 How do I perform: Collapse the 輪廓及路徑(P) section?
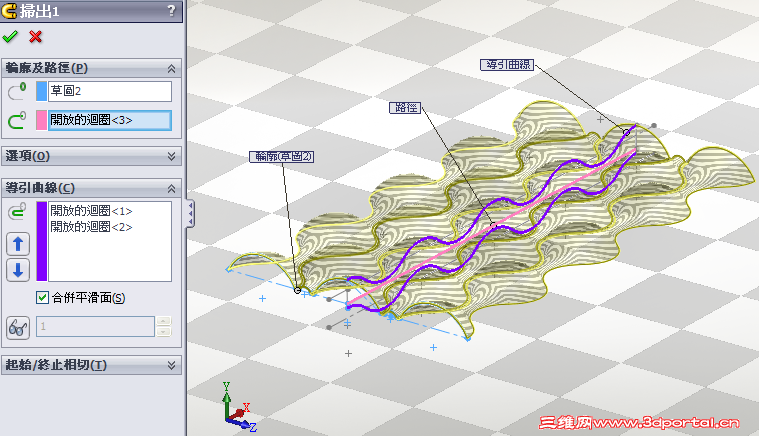[x=171, y=69]
